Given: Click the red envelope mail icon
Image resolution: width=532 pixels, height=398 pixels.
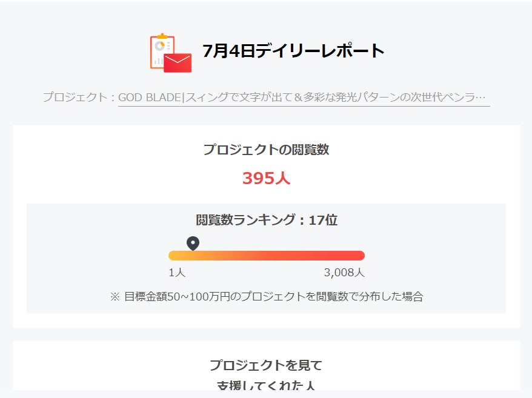Looking at the screenshot, I should coord(178,63).
